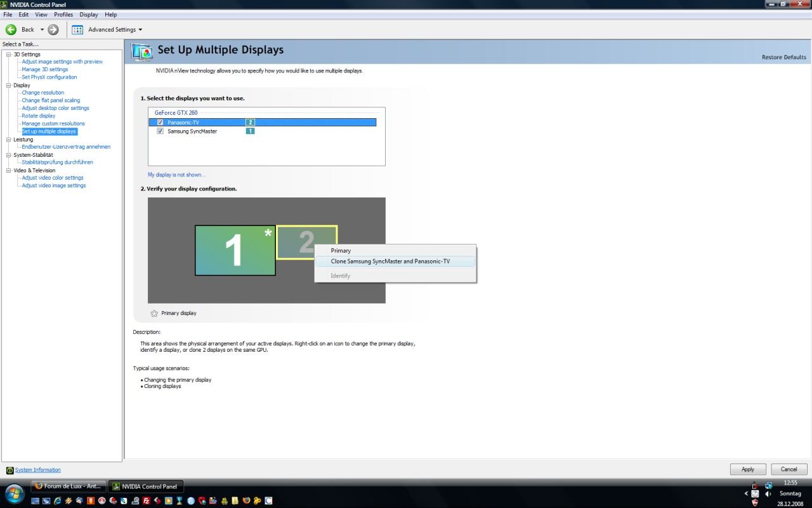Collapse the 3D Settings tree node
Screen dimensions: 812x508
[x=9, y=55]
